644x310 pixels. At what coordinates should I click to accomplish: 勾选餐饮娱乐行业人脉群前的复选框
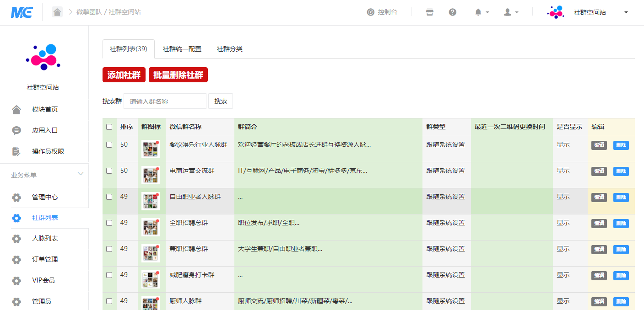pyautogui.click(x=109, y=145)
